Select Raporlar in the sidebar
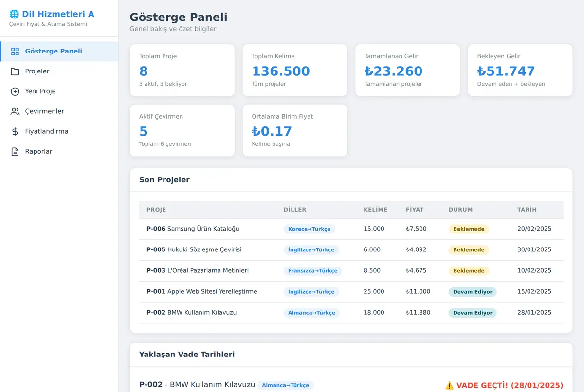Screen dimensions: 584x392 [59, 151]
